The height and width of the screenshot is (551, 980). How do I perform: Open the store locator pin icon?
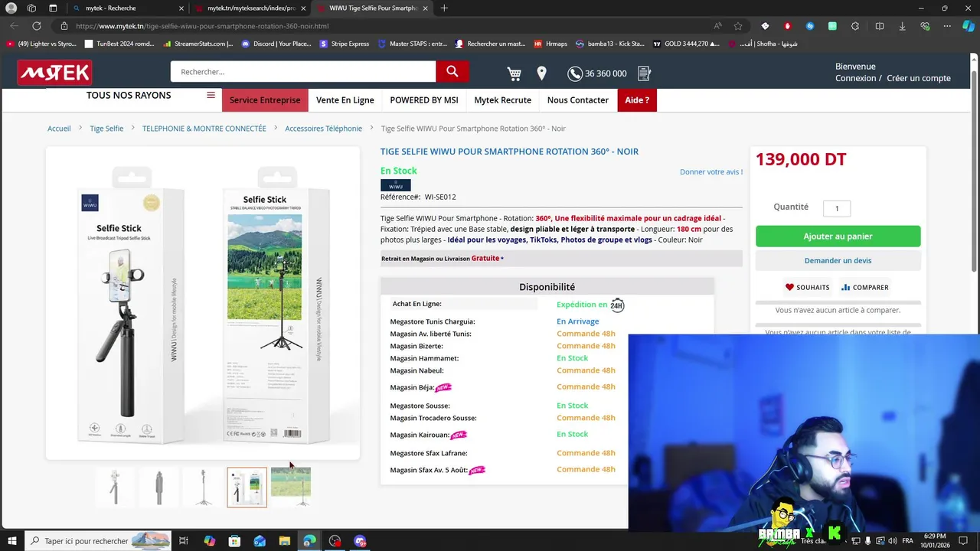click(541, 73)
